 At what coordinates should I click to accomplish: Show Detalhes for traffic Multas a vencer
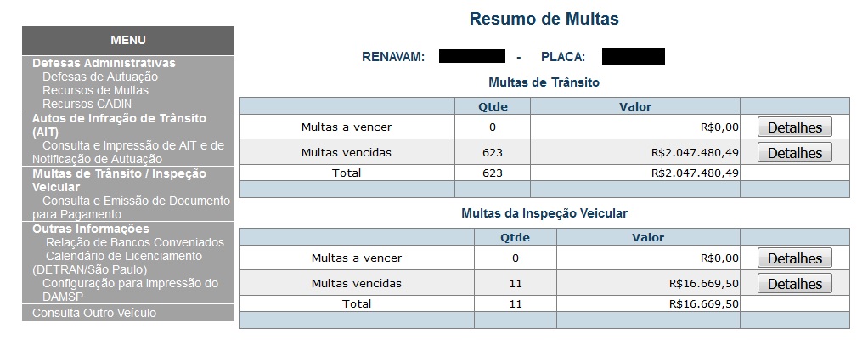[x=794, y=127]
